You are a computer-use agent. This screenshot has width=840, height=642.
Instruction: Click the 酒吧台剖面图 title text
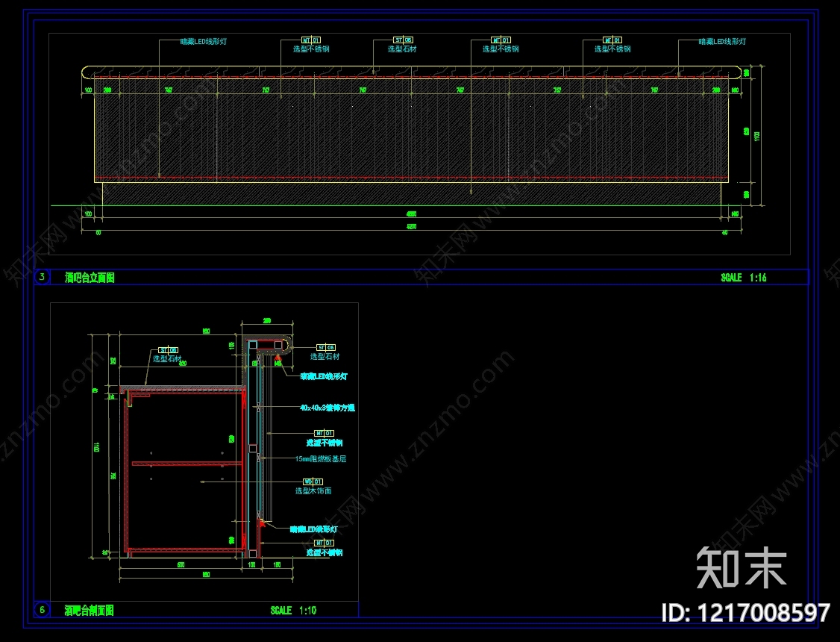(x=89, y=611)
